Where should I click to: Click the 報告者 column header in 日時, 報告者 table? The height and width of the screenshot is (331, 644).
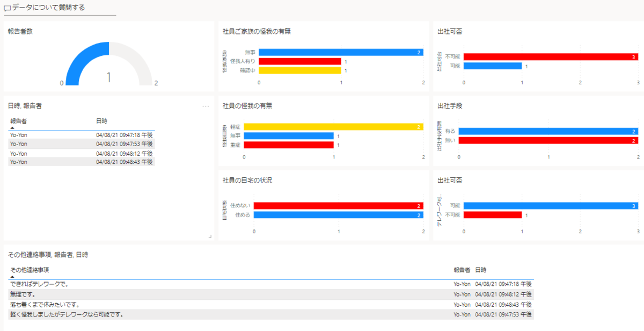pos(19,121)
